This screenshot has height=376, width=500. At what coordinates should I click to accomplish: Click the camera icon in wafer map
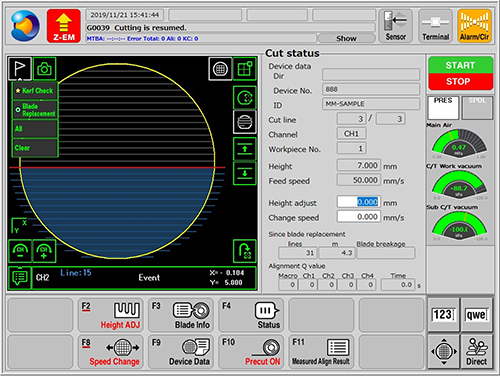[x=44, y=68]
